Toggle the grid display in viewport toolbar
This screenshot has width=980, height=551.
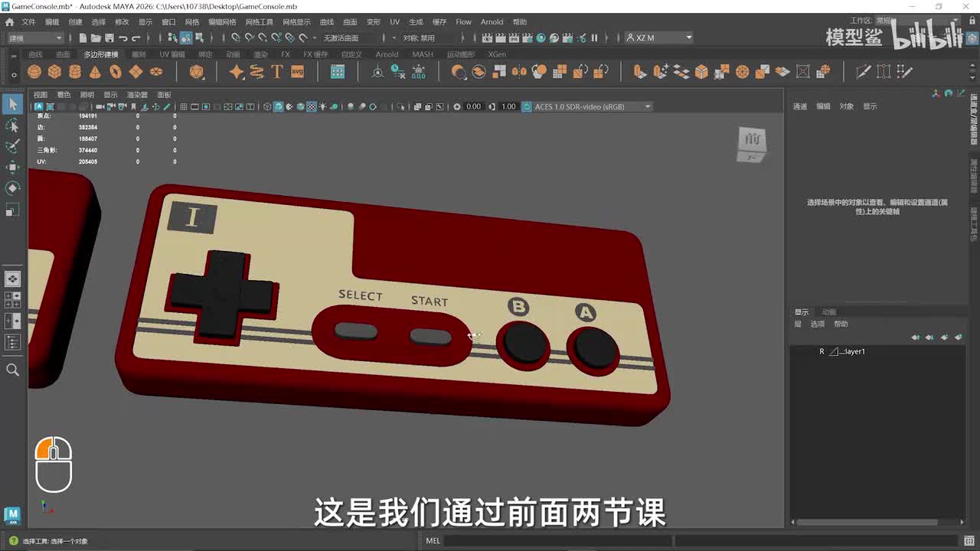point(183,106)
